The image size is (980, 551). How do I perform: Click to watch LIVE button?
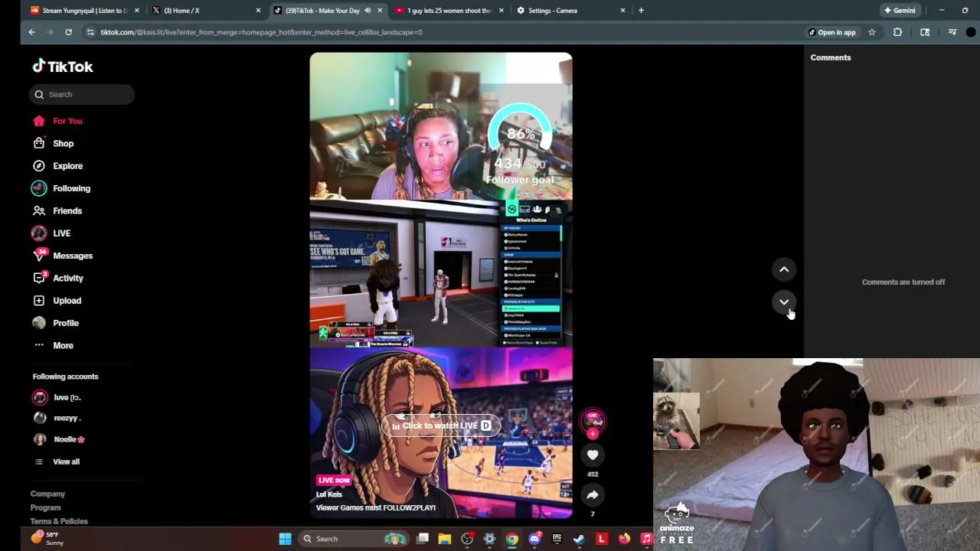441,425
